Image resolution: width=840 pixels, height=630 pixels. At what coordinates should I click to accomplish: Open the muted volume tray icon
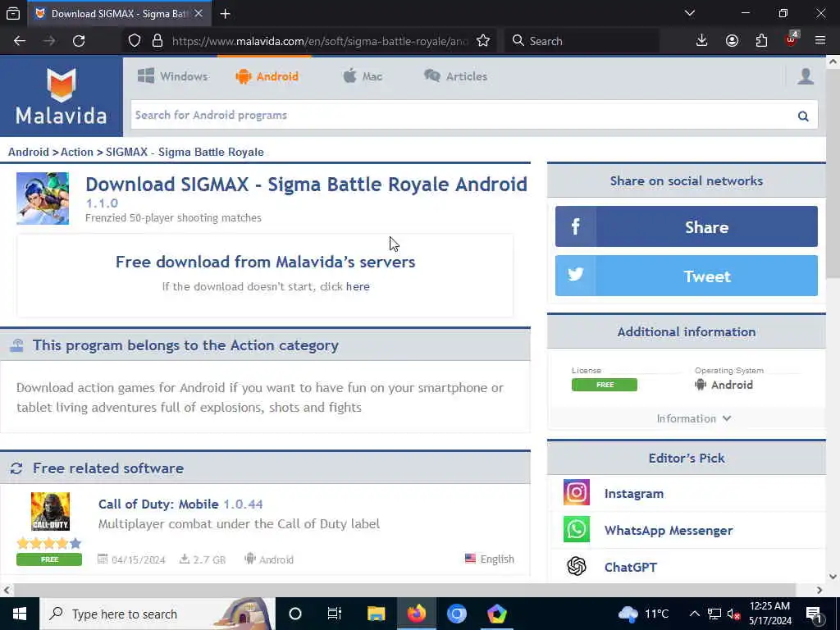[x=733, y=614]
